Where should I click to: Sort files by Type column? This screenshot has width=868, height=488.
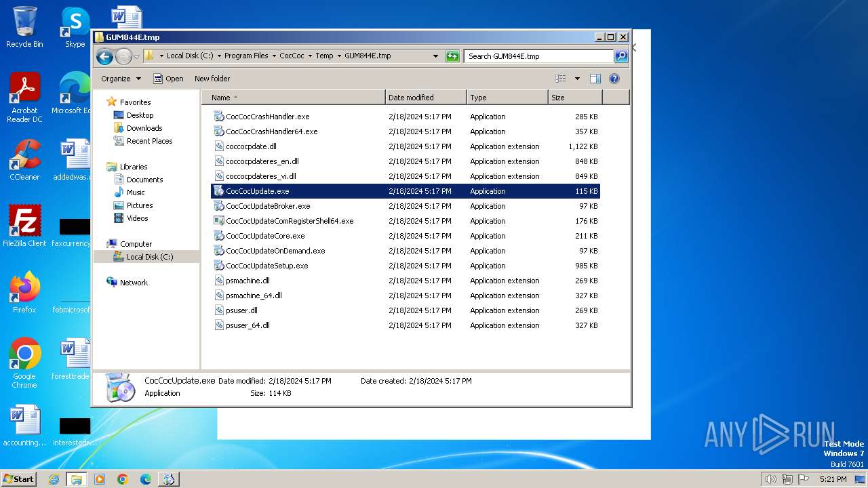coord(507,98)
